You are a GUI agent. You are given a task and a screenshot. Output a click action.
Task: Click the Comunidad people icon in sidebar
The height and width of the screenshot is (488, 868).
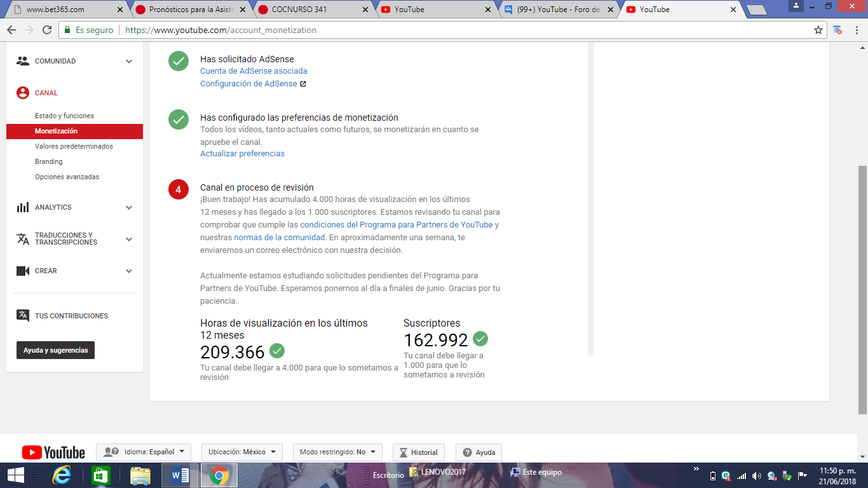pyautogui.click(x=23, y=61)
